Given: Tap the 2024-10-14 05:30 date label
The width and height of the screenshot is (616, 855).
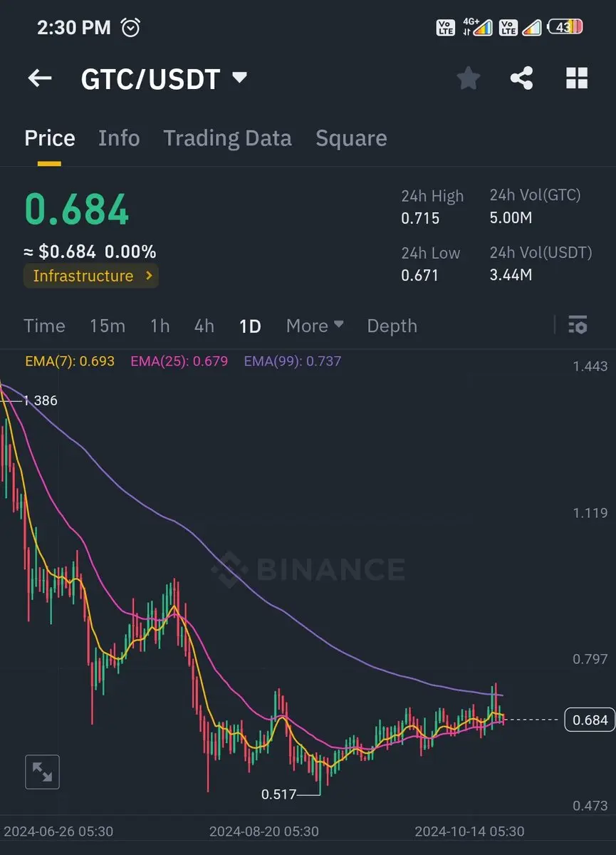Looking at the screenshot, I should 469,831.
